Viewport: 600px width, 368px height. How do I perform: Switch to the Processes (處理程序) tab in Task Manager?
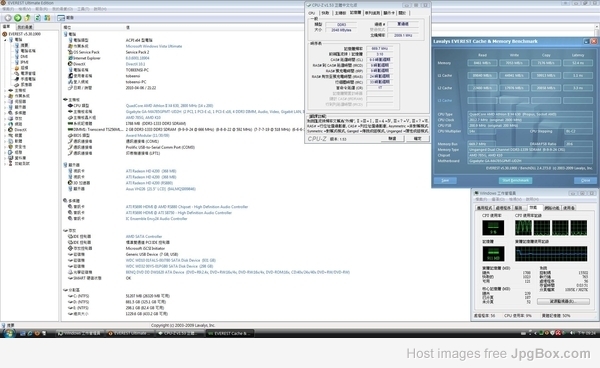point(503,208)
